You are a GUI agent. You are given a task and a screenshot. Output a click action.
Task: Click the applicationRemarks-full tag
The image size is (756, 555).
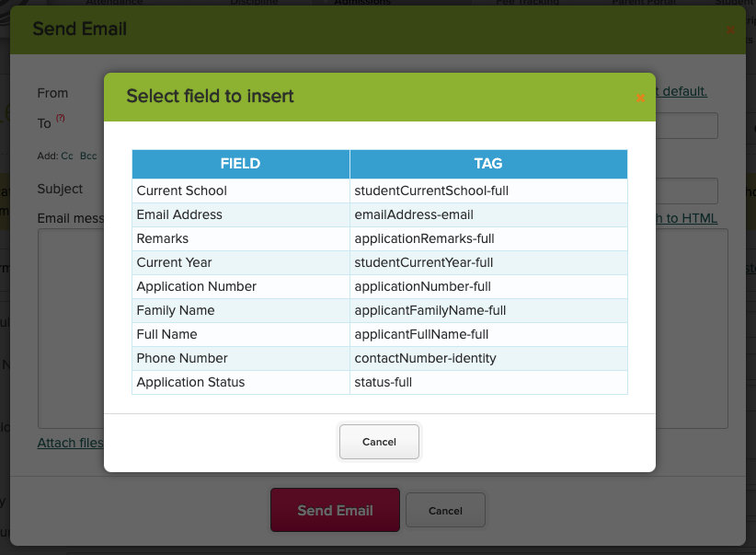[x=424, y=238]
